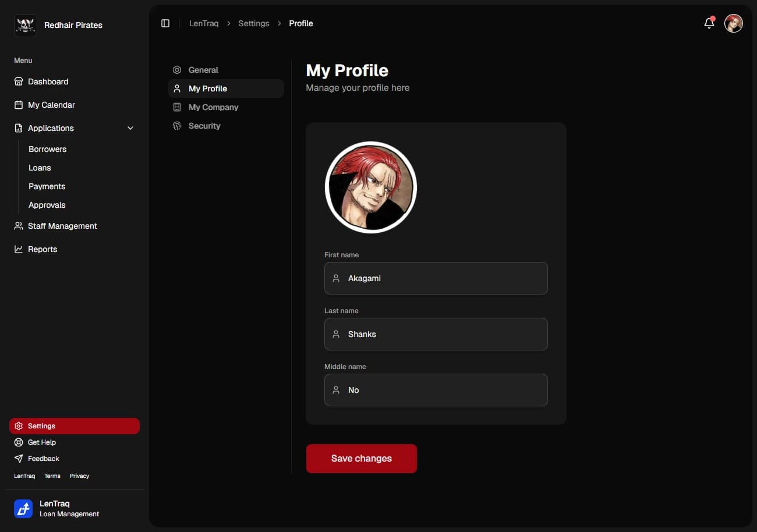Screen dimensions: 757x532
Task: Click the large profile picture
Action: click(371, 187)
